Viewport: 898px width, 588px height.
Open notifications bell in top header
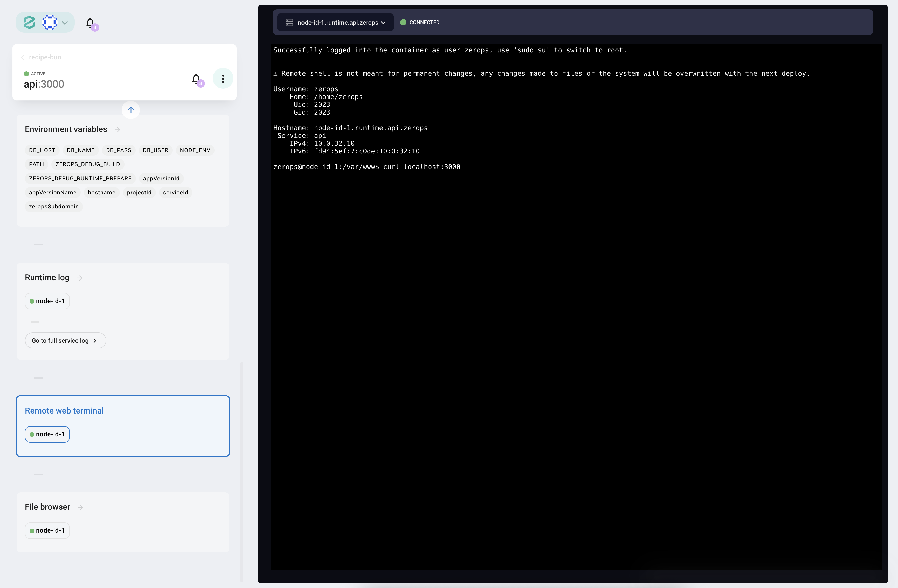90,23
